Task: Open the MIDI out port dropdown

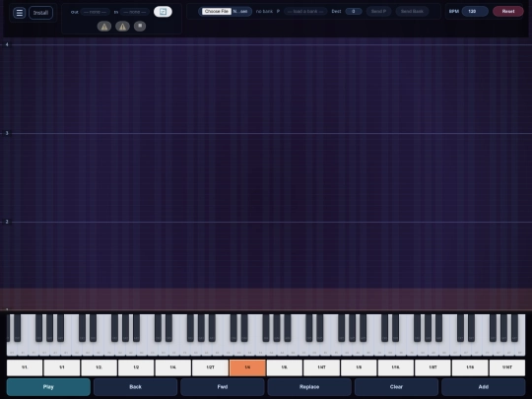Action: 95,12
